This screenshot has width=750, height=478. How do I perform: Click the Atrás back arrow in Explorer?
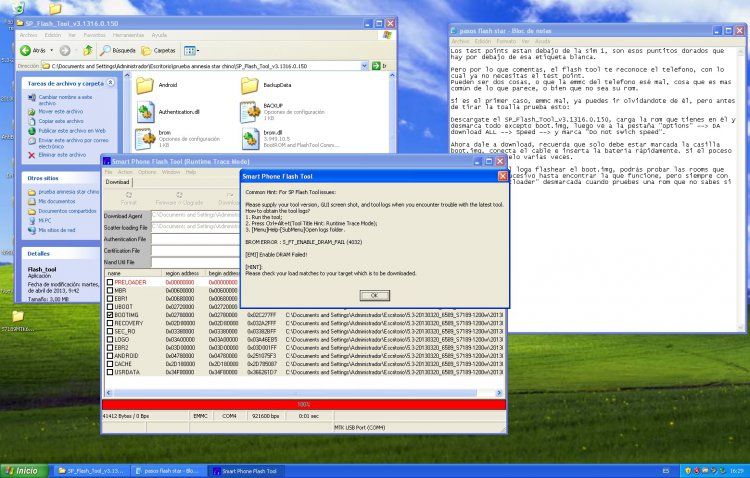(25, 50)
